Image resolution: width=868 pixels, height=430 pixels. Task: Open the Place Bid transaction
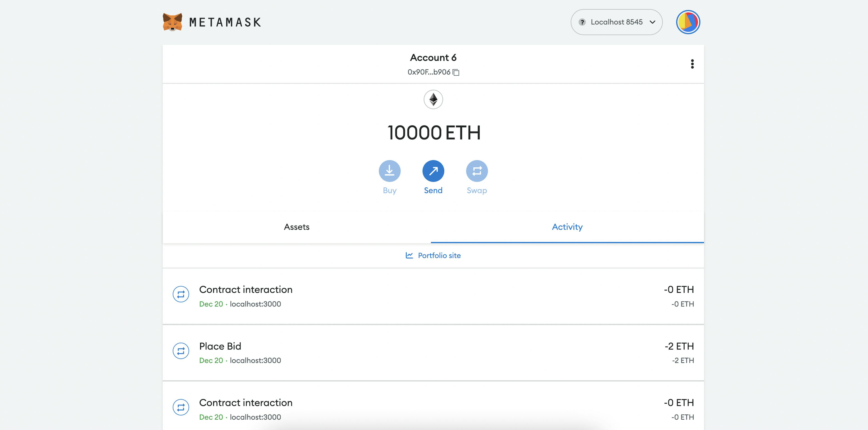(x=433, y=353)
